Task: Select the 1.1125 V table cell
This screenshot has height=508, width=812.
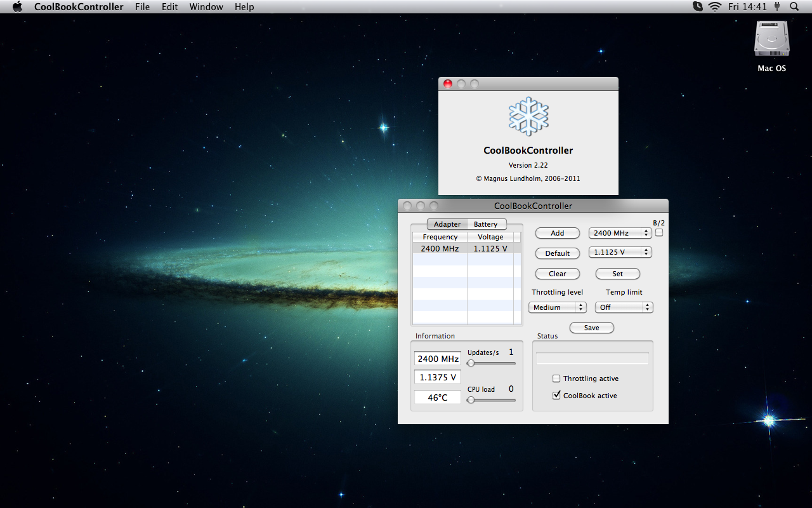Action: (x=490, y=249)
